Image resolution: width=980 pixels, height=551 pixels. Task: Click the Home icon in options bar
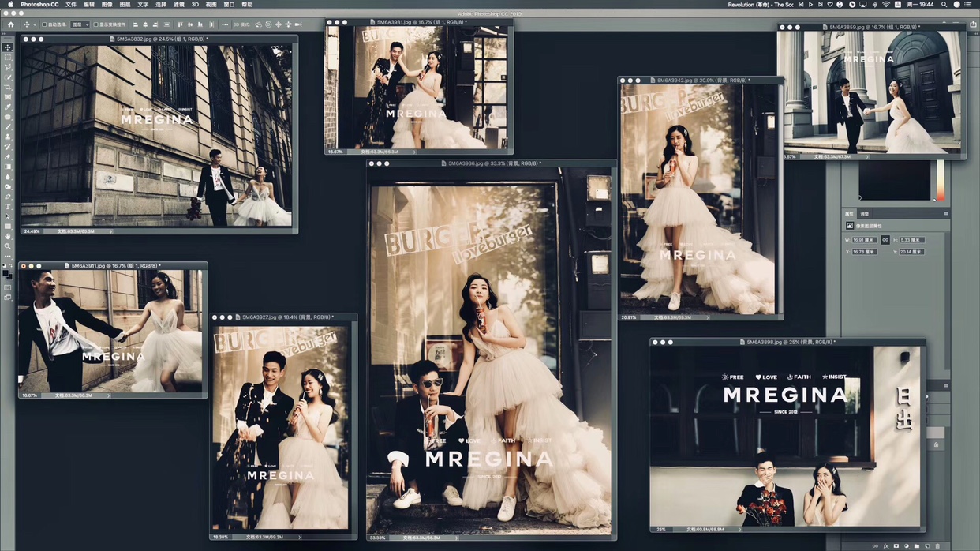click(x=10, y=24)
